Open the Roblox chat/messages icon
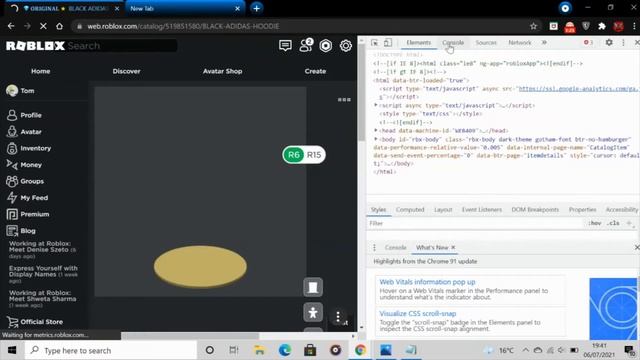The width and height of the screenshot is (640, 360). pos(285,46)
